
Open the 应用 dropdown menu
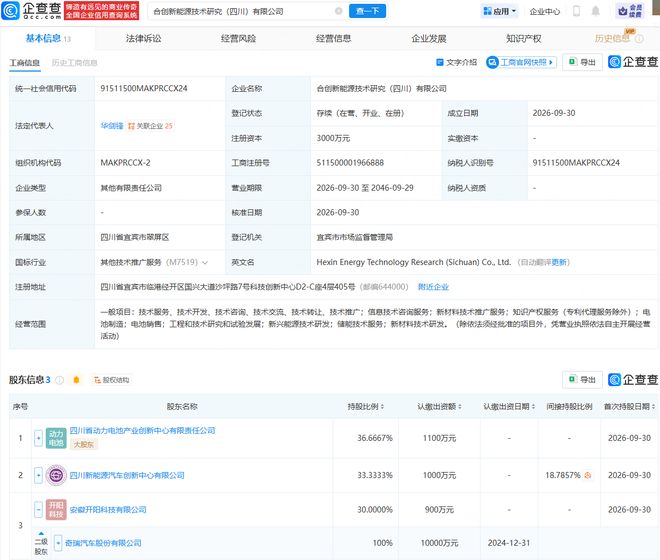tap(499, 11)
